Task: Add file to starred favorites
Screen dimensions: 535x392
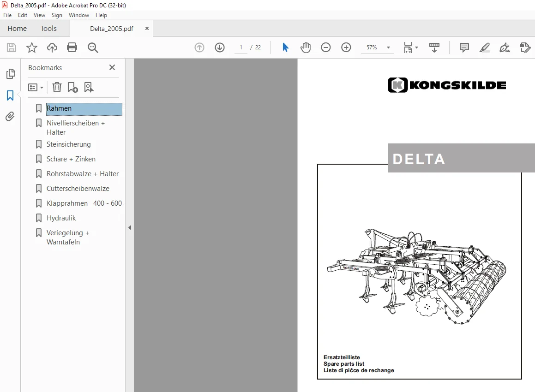Action: point(32,48)
